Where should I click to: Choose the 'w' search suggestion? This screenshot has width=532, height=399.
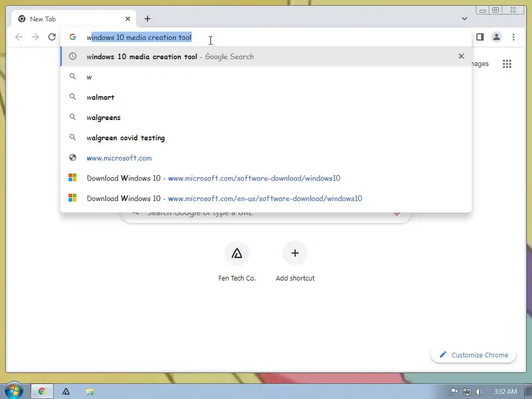pyautogui.click(x=266, y=77)
